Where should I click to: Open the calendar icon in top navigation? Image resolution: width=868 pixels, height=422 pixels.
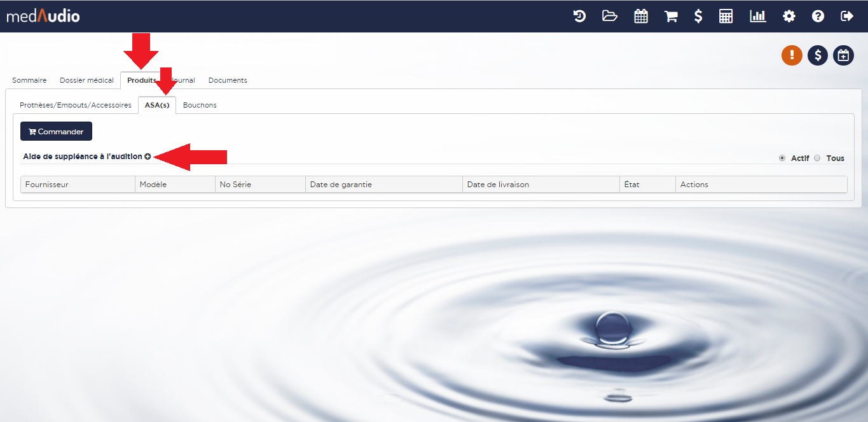pyautogui.click(x=641, y=17)
